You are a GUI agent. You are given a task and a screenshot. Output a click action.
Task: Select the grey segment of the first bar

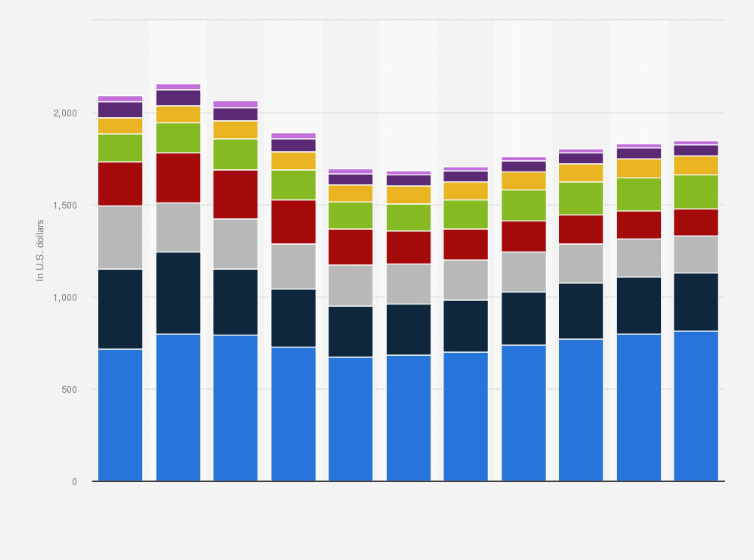pos(120,237)
